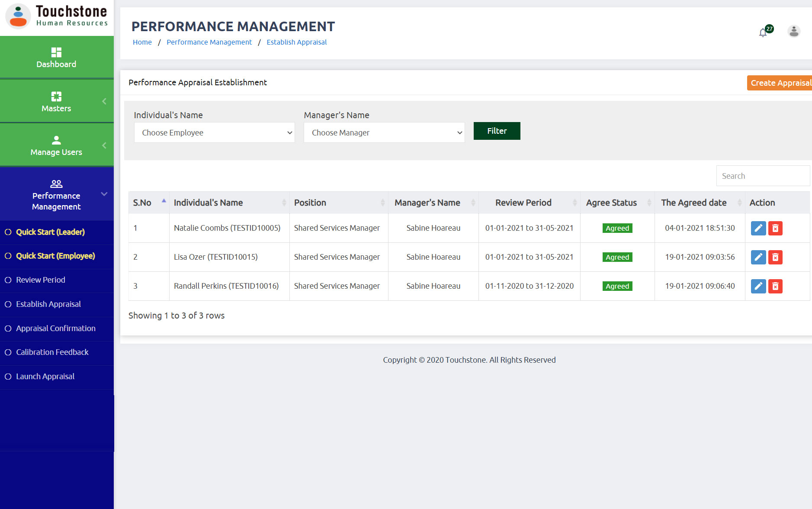The width and height of the screenshot is (812, 509).
Task: Go to Calibration Feedback page
Action: point(52,352)
